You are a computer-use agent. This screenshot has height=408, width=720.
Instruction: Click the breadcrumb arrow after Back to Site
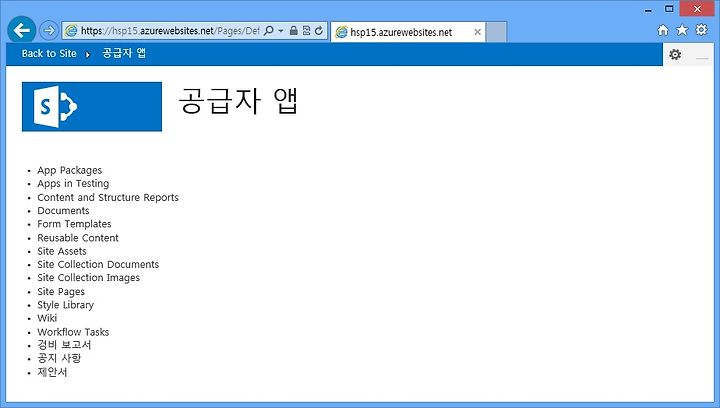pyautogui.click(x=88, y=55)
